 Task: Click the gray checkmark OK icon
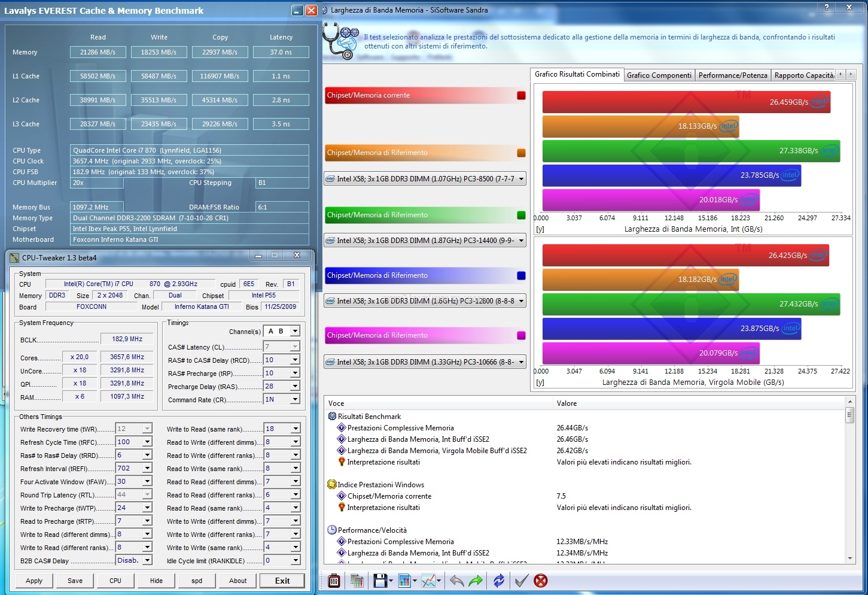point(522,581)
